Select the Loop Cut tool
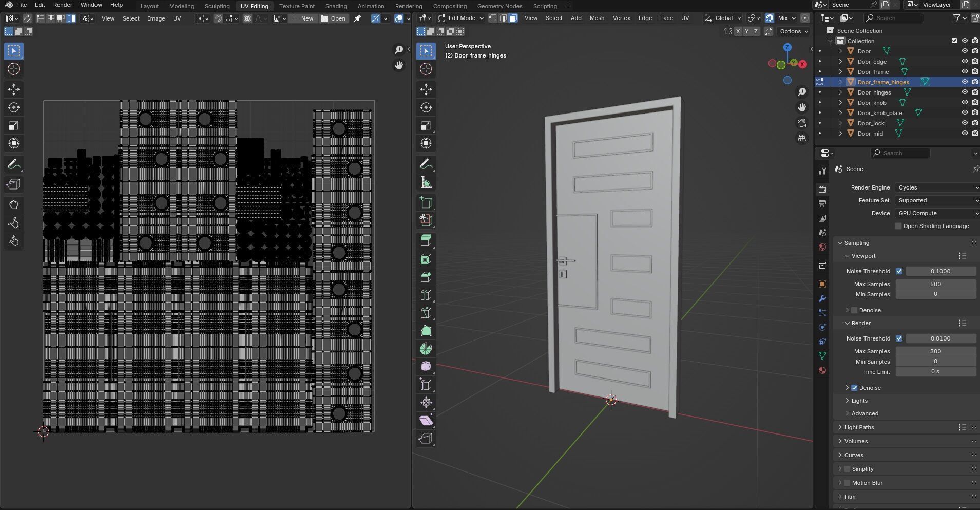The height and width of the screenshot is (510, 980). point(426,295)
